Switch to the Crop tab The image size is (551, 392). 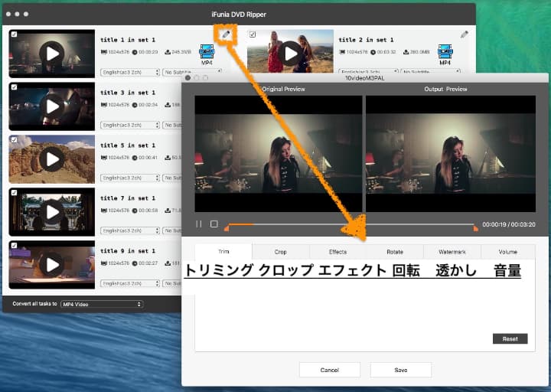pos(280,252)
